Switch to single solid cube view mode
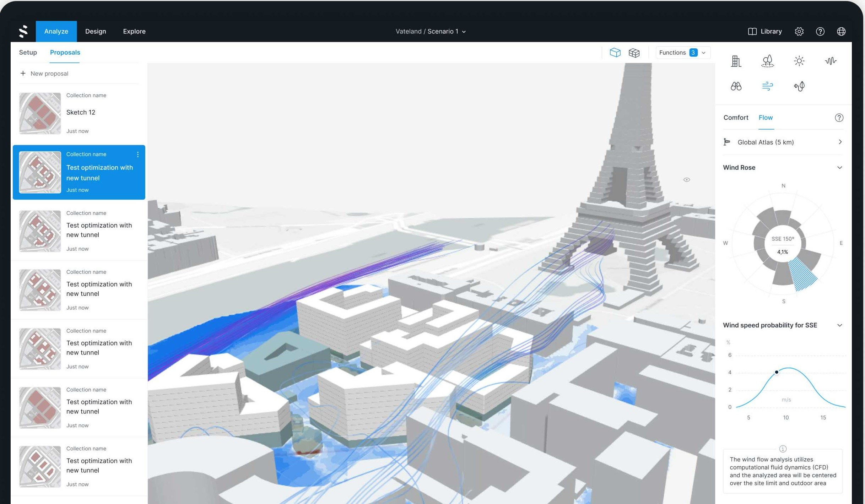865x504 pixels. (x=615, y=53)
